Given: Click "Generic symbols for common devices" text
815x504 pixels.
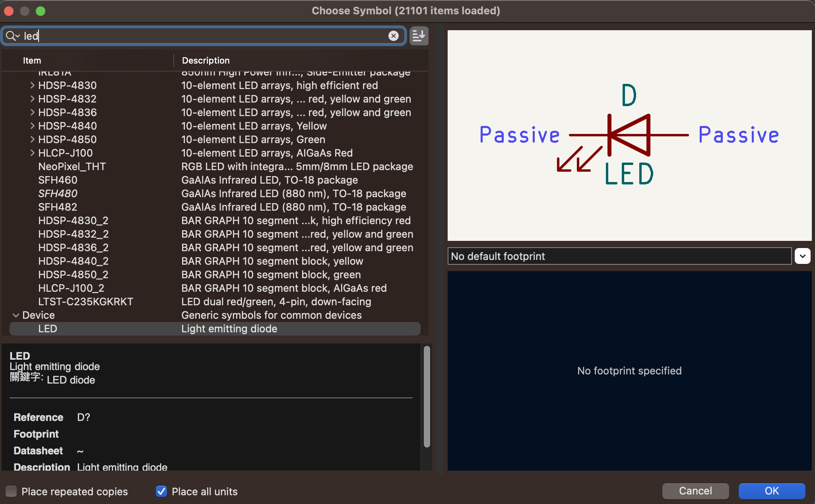Looking at the screenshot, I should [x=272, y=315].
